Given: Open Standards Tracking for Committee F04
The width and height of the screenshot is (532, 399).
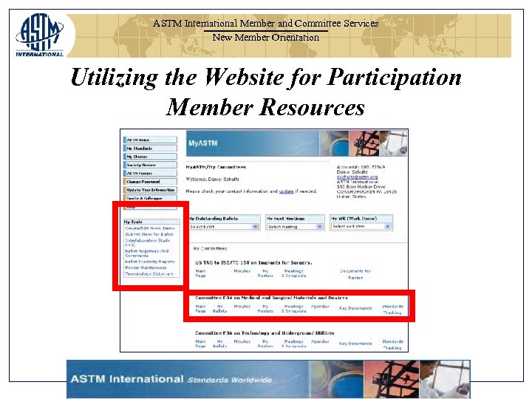Looking at the screenshot, I should [392, 310].
